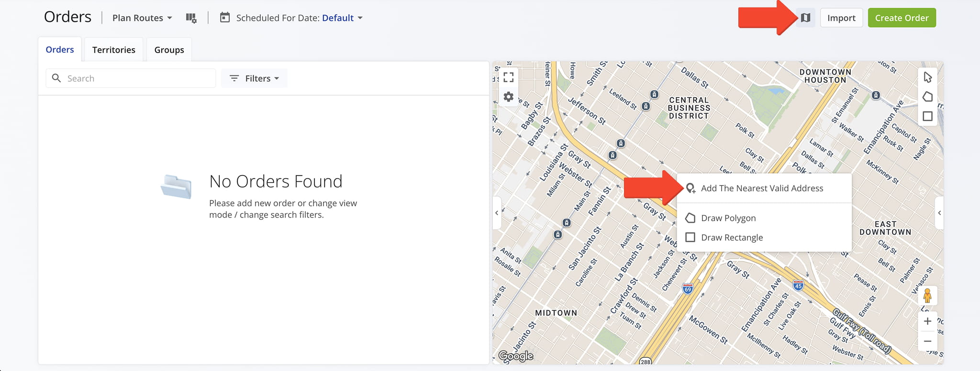Click the Orders page title
This screenshot has height=371, width=980.
tap(67, 17)
